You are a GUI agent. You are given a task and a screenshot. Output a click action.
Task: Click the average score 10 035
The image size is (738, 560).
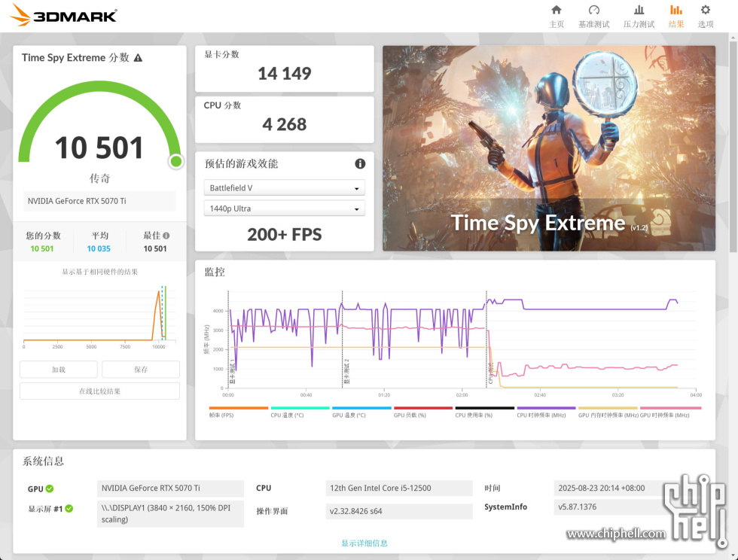click(99, 248)
